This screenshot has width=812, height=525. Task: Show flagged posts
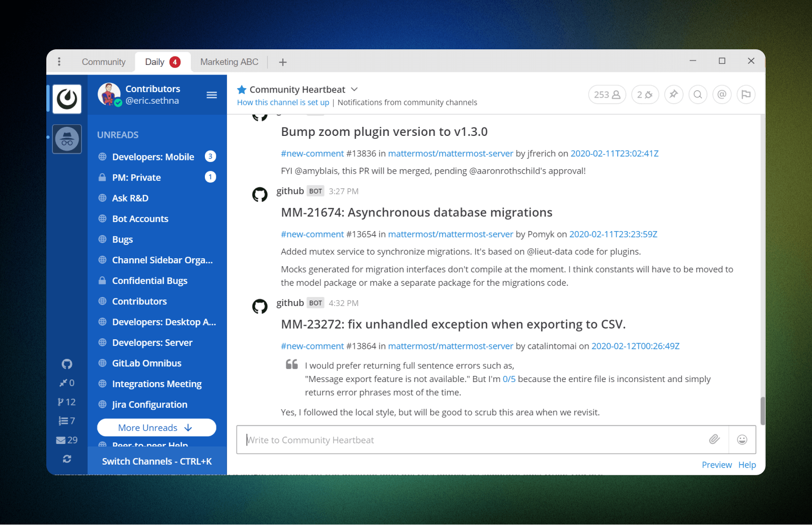coord(746,95)
